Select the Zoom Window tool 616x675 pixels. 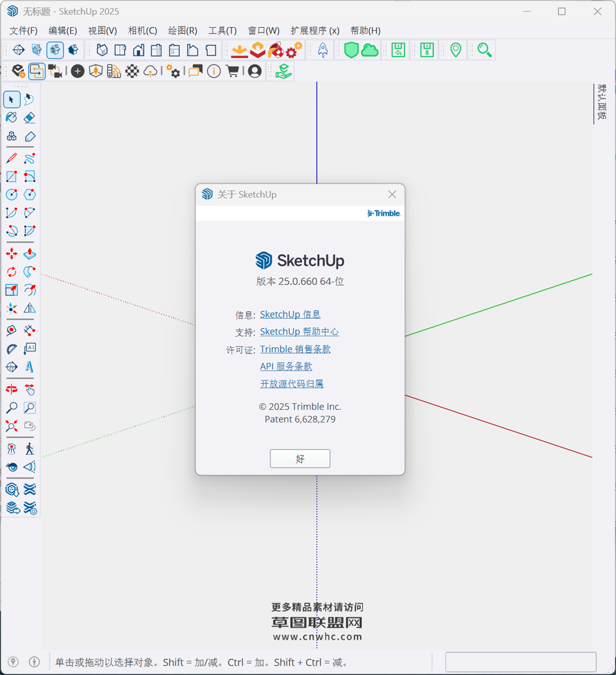(x=29, y=408)
